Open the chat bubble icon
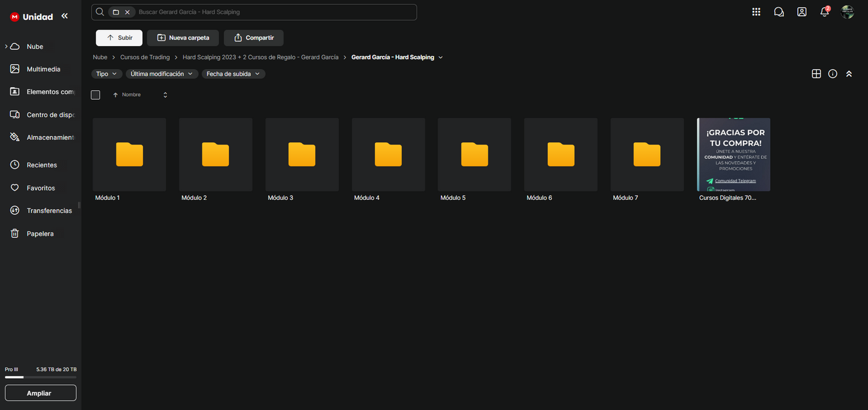This screenshot has height=410, width=868. point(779,12)
